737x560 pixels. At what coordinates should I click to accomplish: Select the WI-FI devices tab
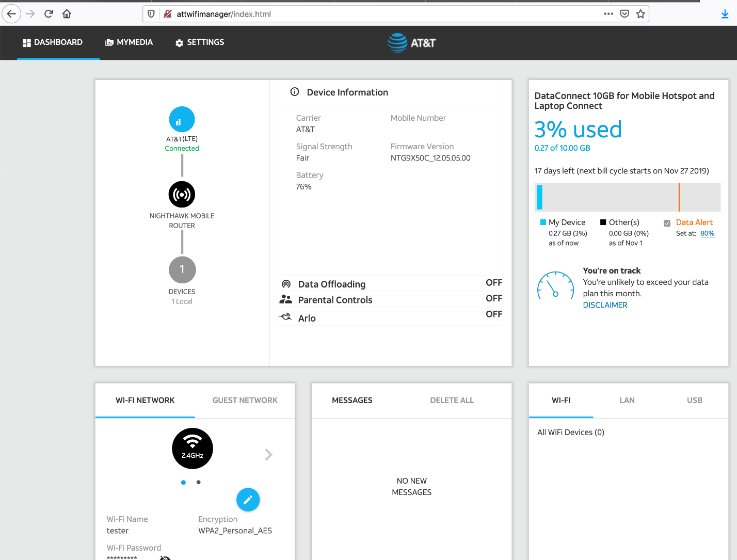tap(561, 401)
